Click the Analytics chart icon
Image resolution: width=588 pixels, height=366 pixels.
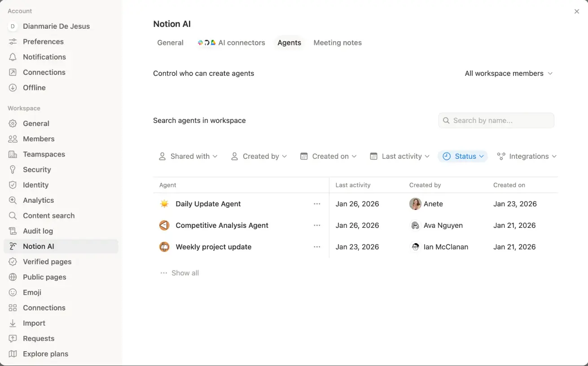[x=13, y=200]
